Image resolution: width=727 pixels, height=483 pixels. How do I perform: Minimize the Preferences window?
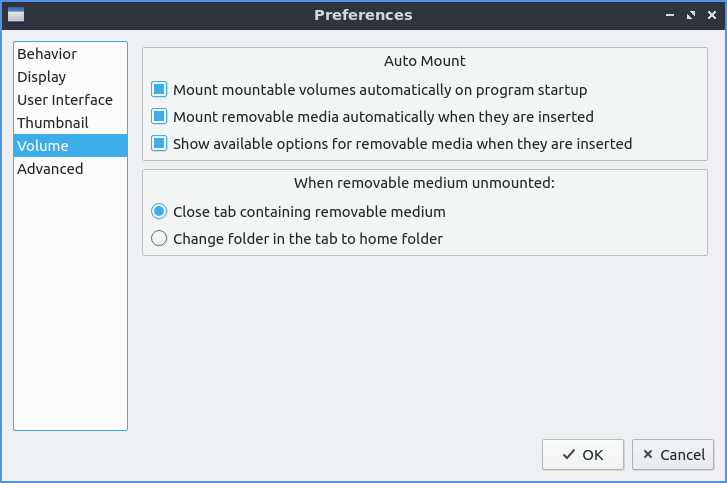[x=670, y=15]
